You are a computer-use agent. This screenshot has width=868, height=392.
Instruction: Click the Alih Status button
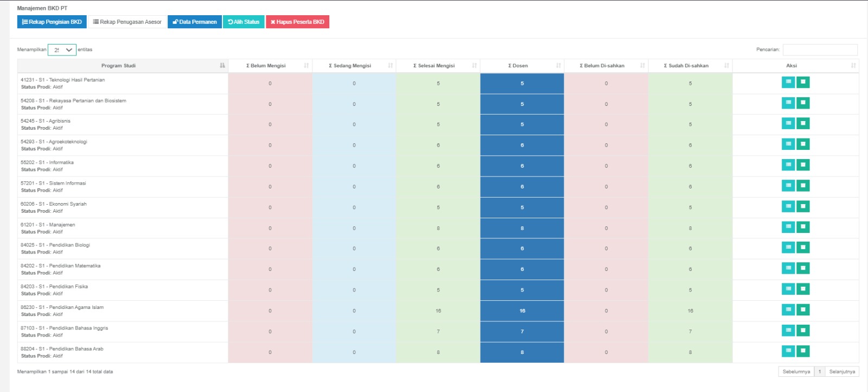tap(244, 22)
